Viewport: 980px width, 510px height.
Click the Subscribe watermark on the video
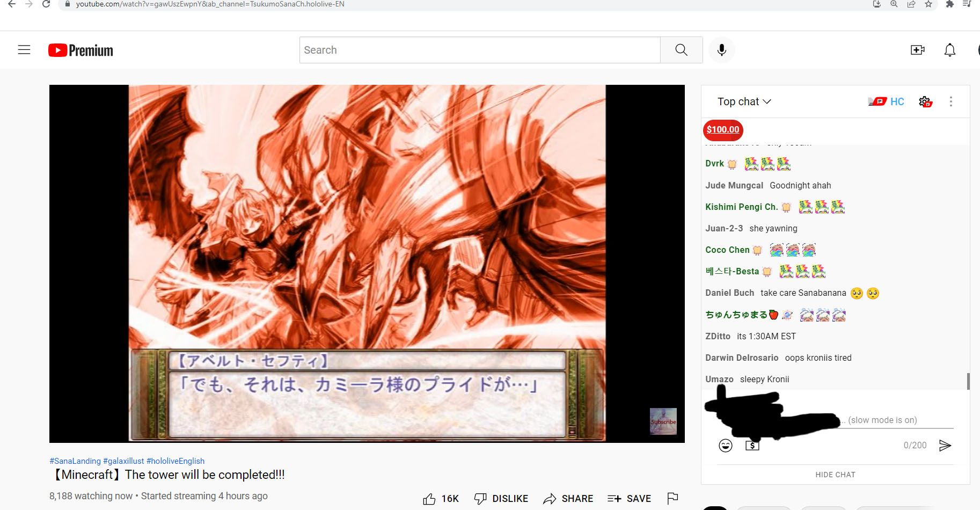(663, 421)
